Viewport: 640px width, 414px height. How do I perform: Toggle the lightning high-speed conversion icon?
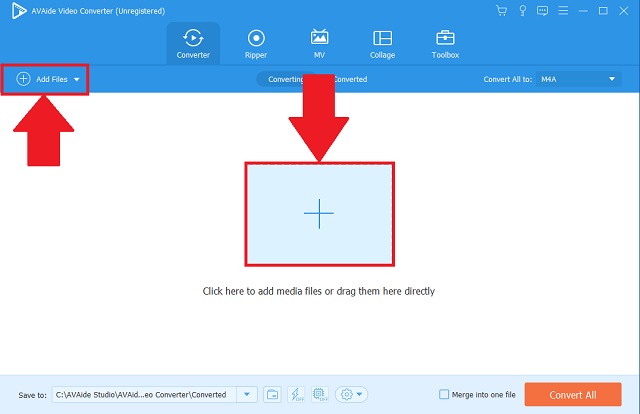(x=296, y=395)
